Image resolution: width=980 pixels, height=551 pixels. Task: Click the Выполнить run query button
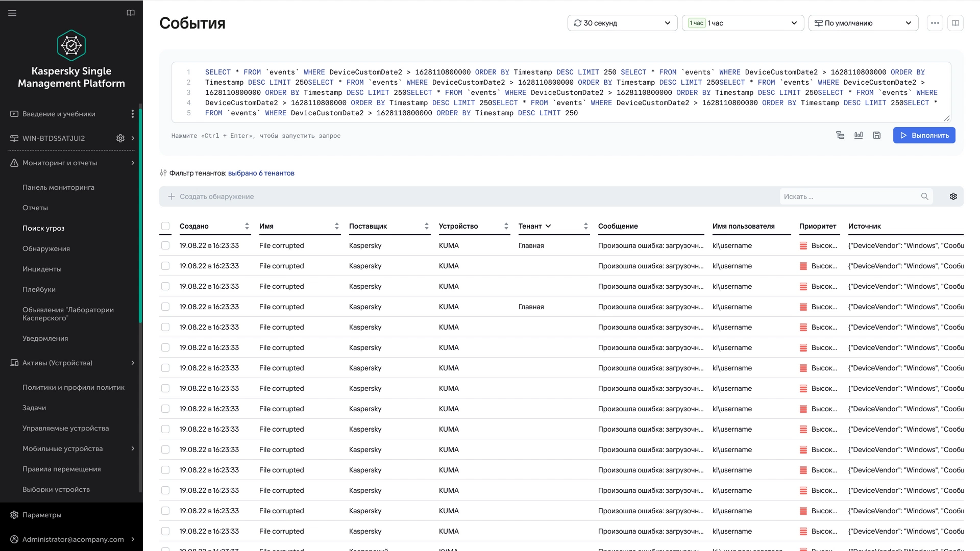[x=924, y=135]
